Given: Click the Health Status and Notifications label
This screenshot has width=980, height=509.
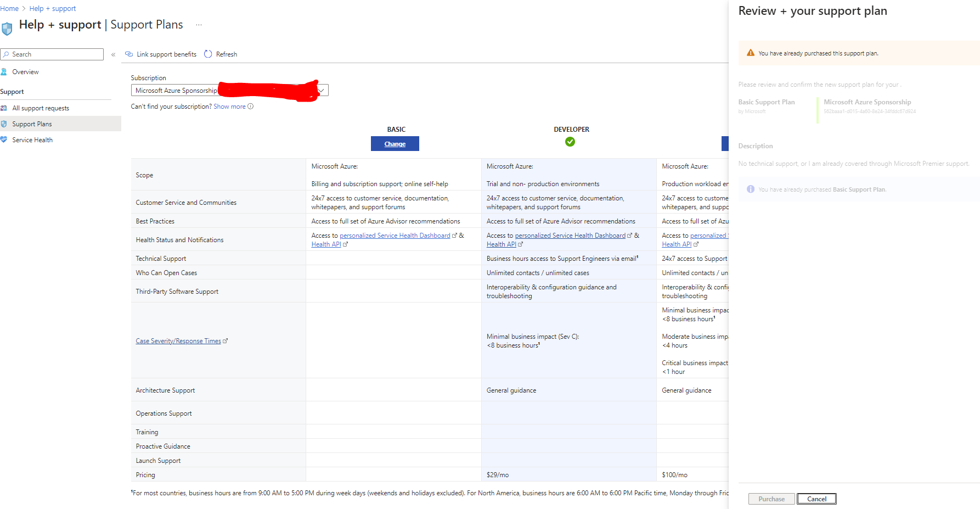Looking at the screenshot, I should tap(179, 240).
